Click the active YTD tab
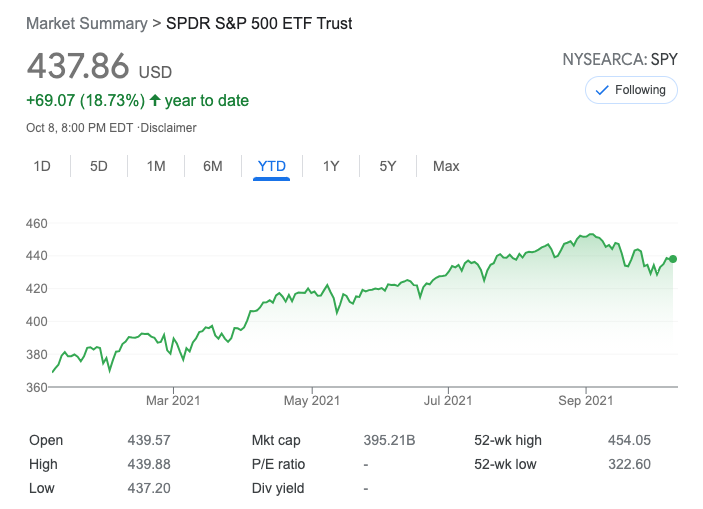 (271, 166)
